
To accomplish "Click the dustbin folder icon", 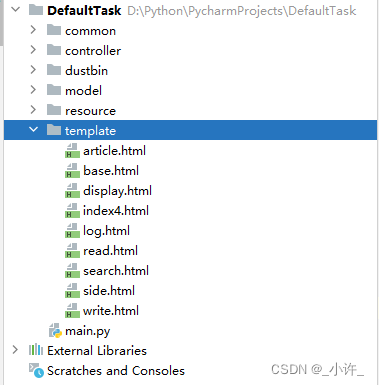I will tap(54, 70).
